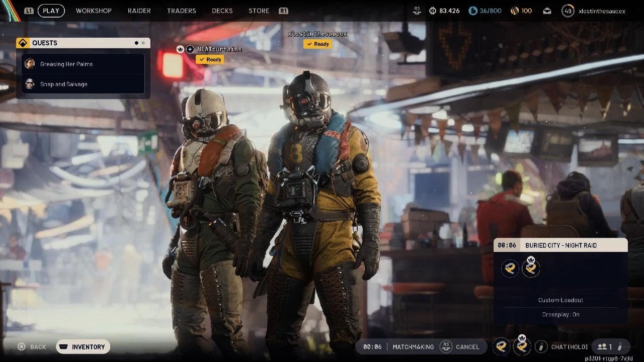This screenshot has width=644, height=362.
Task: Click the small icon right of party count
Action: 620,346
